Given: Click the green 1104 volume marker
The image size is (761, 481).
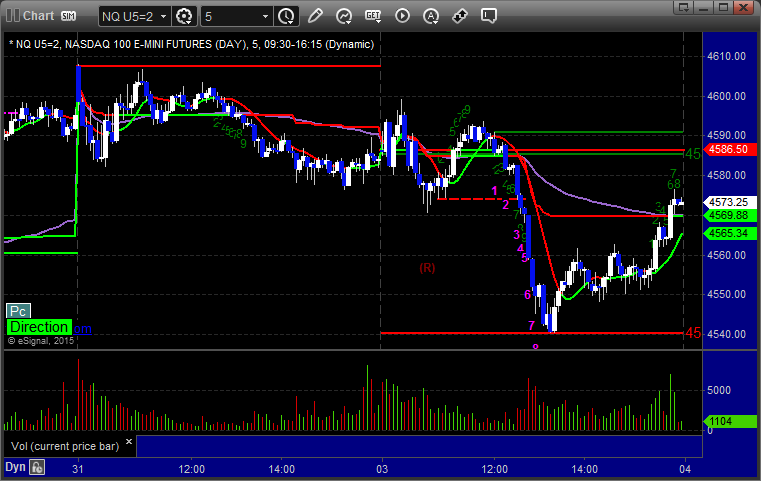Looking at the screenshot, I should point(731,421).
